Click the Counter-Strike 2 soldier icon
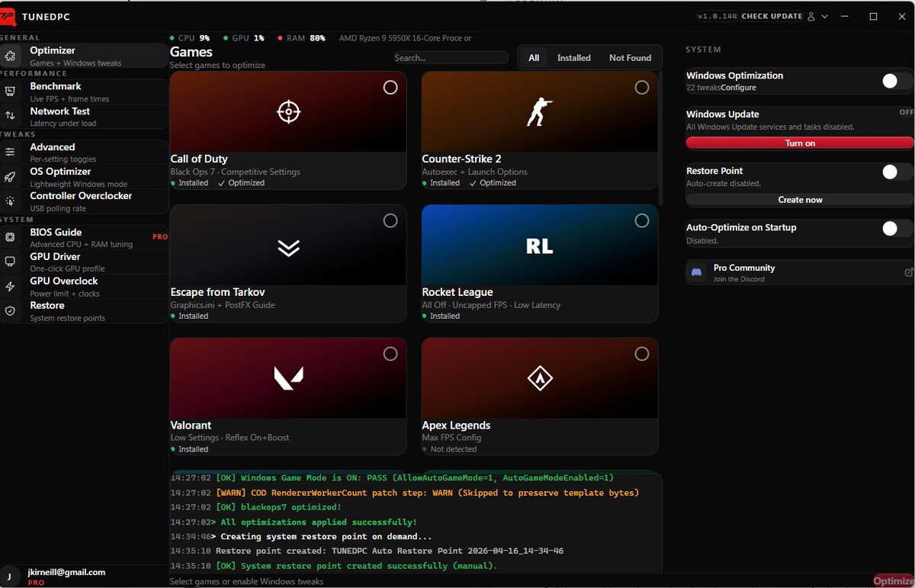The image size is (915, 588). tap(539, 112)
